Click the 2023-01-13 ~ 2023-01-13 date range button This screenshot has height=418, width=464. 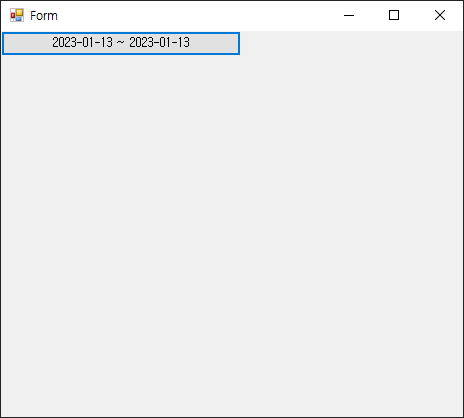[x=121, y=43]
